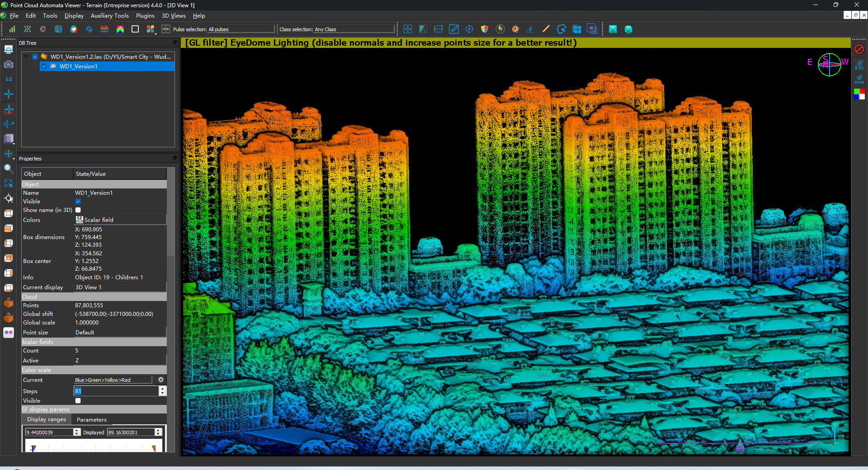Click the RGB color squares icon on right
This screenshot has height=470, width=868.
[859, 94]
